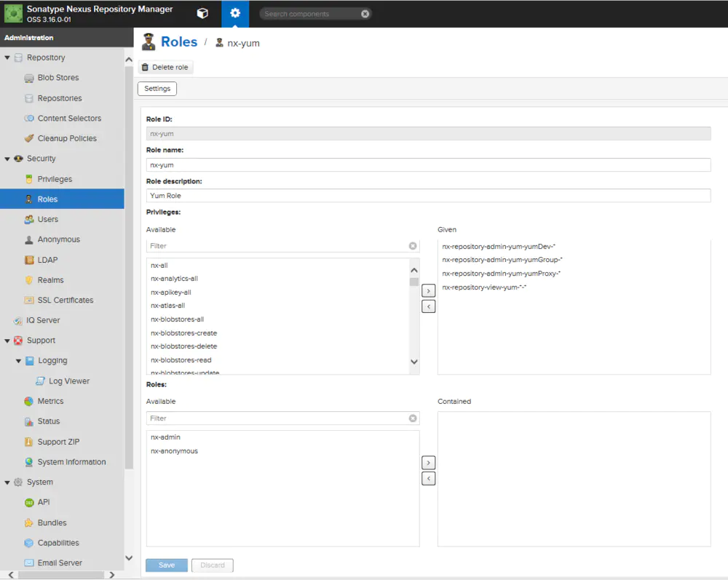
Task: Clear the Search components box
Action: pyautogui.click(x=365, y=14)
